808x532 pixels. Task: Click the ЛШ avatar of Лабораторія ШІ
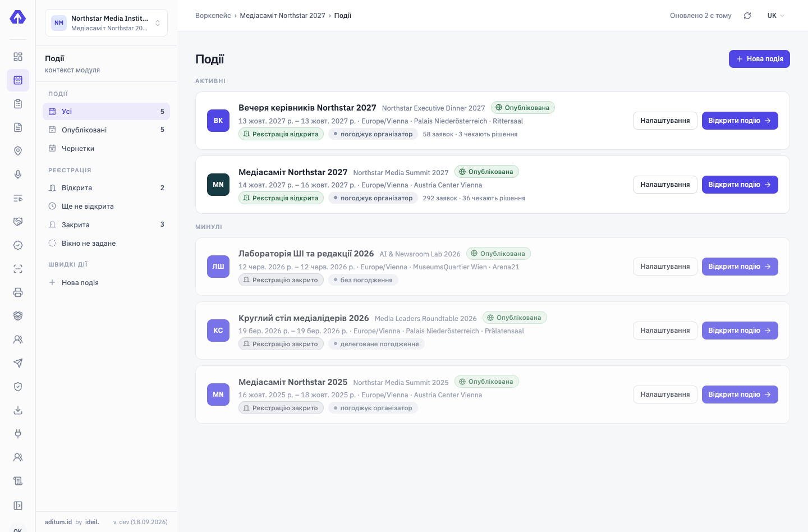pos(218,267)
